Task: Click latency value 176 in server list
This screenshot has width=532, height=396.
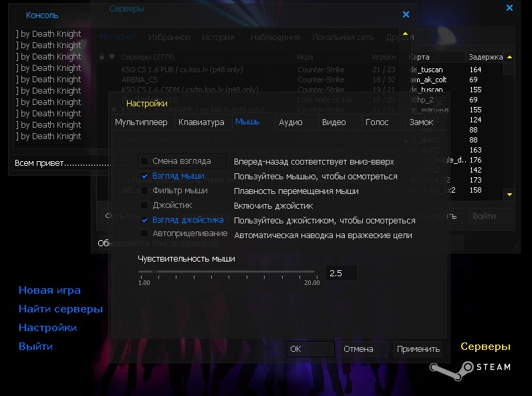Action: coord(475,160)
